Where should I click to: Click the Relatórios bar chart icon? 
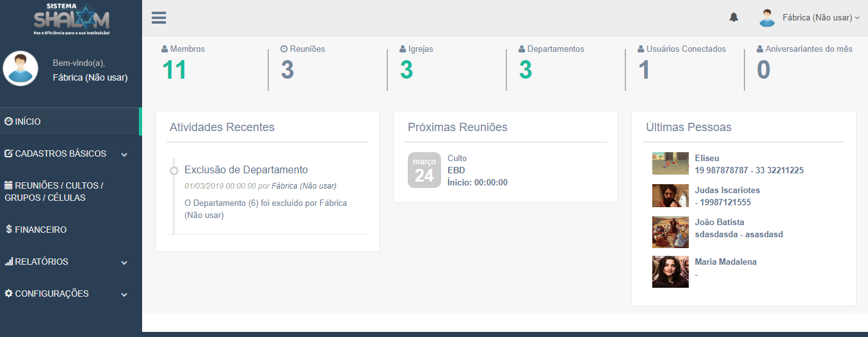[x=9, y=262]
